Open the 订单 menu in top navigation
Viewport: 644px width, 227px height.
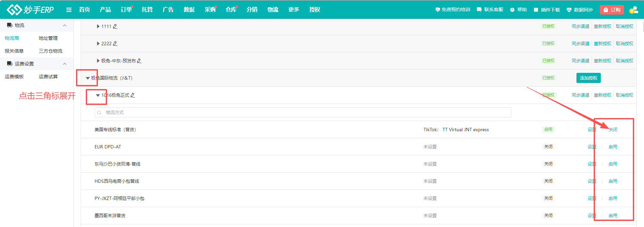coord(126,10)
